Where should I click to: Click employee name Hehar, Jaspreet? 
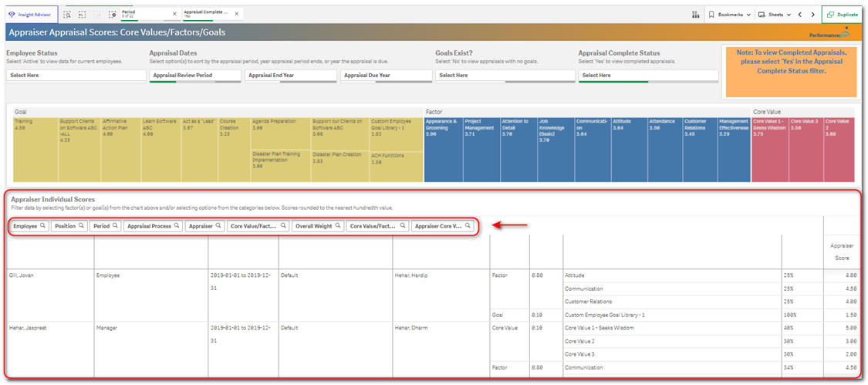(x=26, y=327)
